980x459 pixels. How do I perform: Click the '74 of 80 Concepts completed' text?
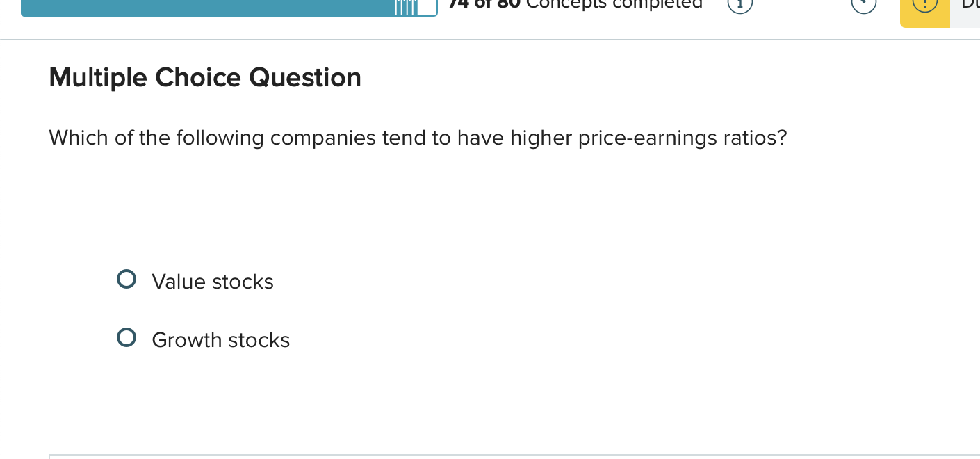(x=576, y=5)
